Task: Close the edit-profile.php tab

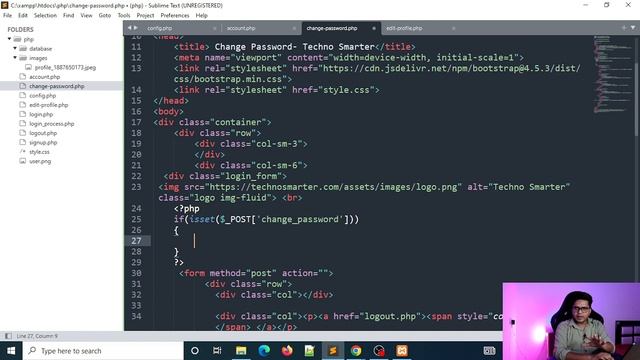Action: [x=453, y=29]
